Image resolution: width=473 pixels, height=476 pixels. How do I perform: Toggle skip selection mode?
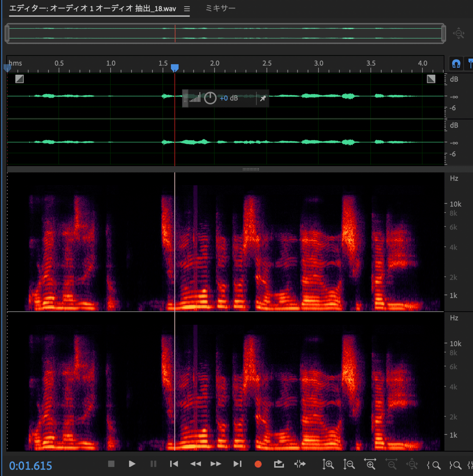pos(300,464)
